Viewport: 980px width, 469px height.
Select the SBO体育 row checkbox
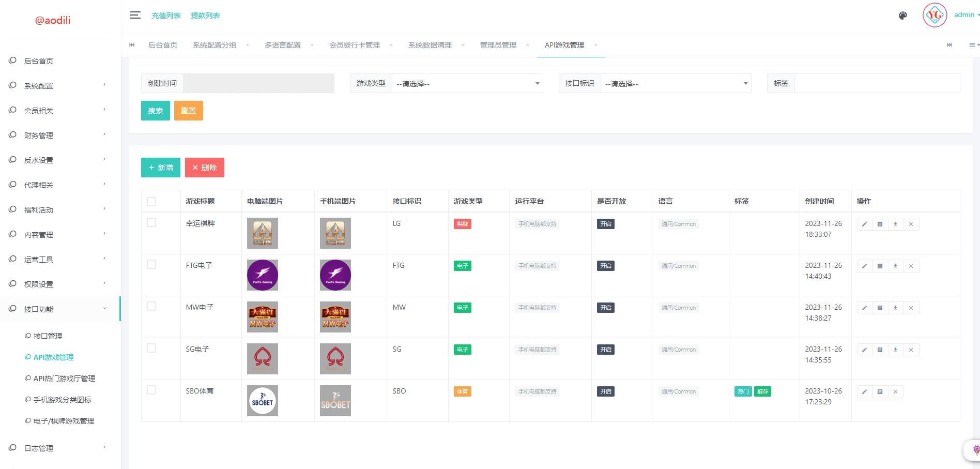click(x=151, y=390)
